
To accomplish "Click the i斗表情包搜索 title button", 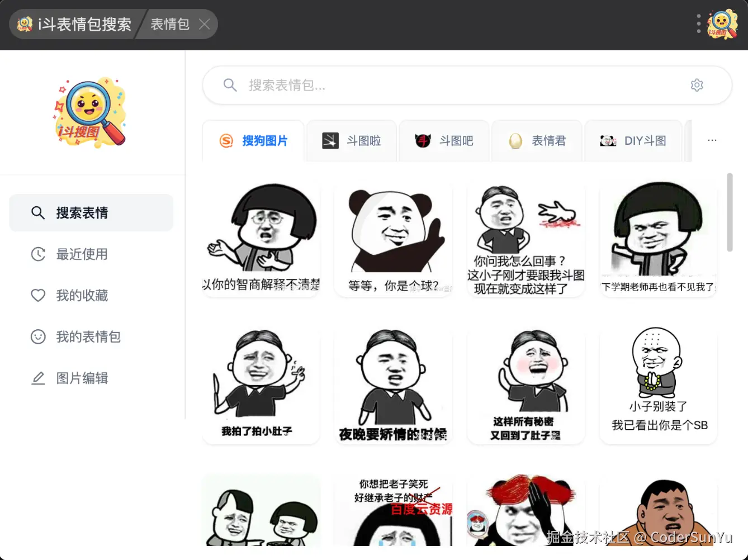I will coord(73,24).
